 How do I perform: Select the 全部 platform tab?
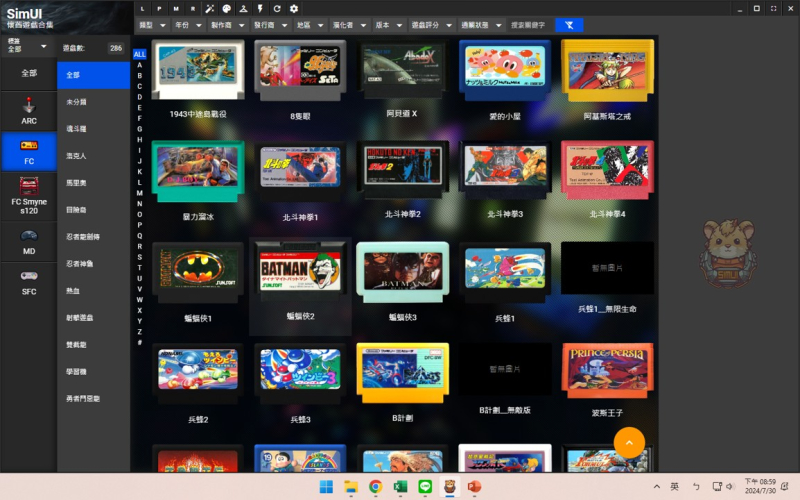coord(29,73)
